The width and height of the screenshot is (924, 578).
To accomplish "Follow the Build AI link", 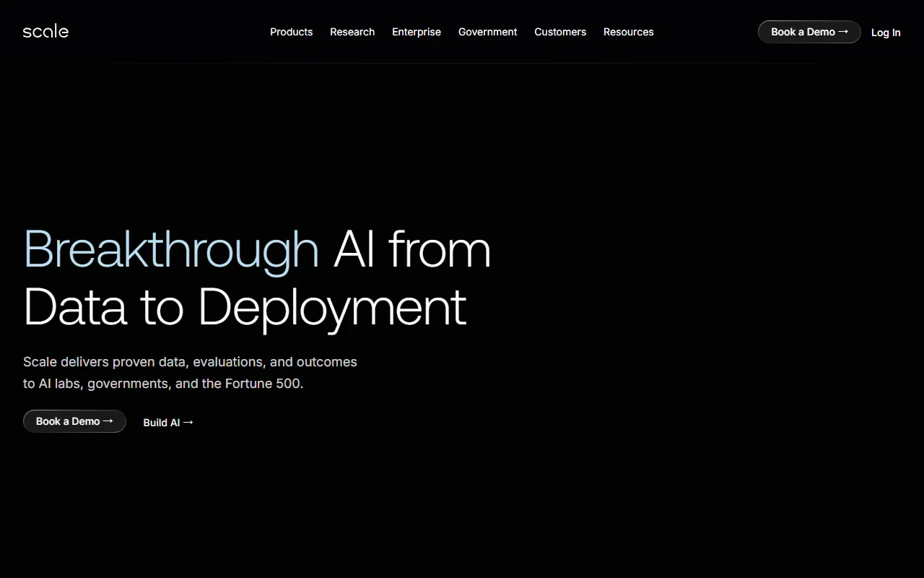I will (x=162, y=423).
